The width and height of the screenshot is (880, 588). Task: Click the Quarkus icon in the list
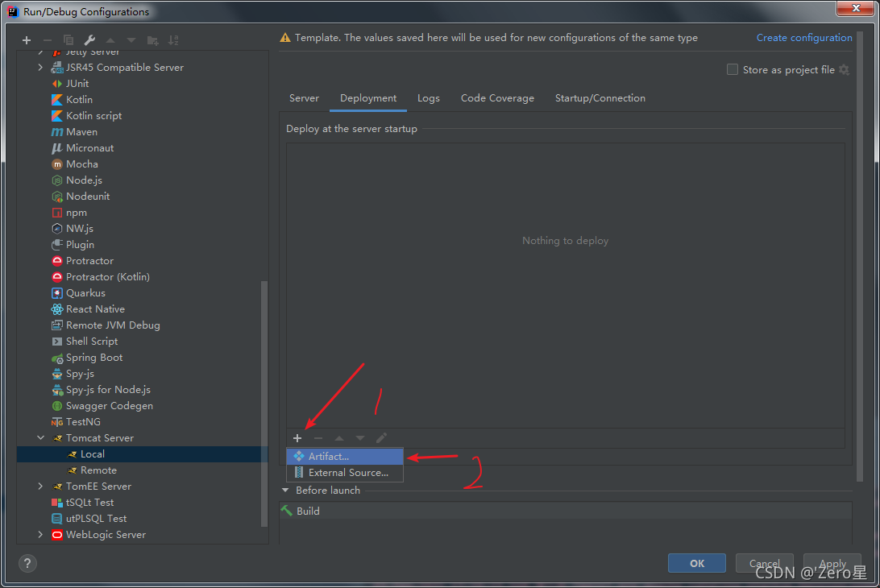56,293
